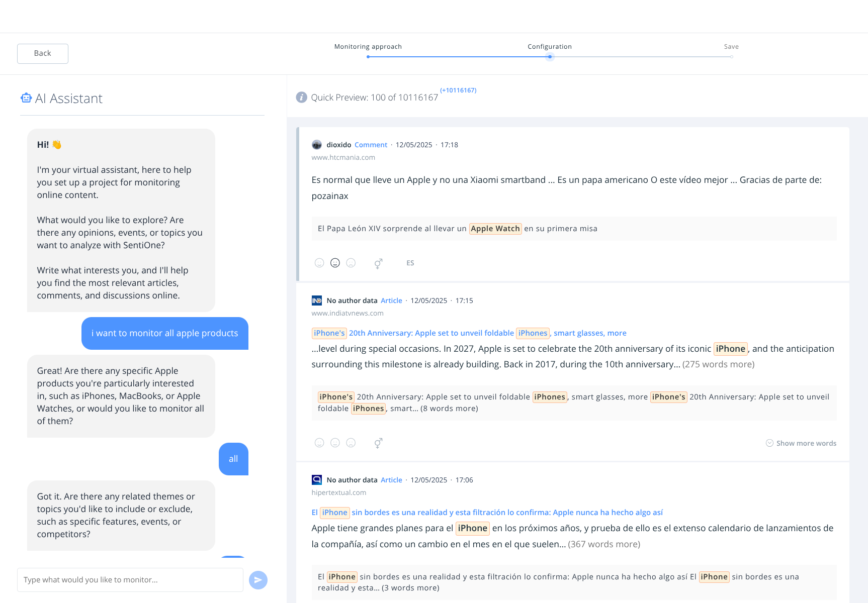Image resolution: width=868 pixels, height=603 pixels.
Task: Set negative sentiment on indiatvnews article
Action: coord(351,443)
